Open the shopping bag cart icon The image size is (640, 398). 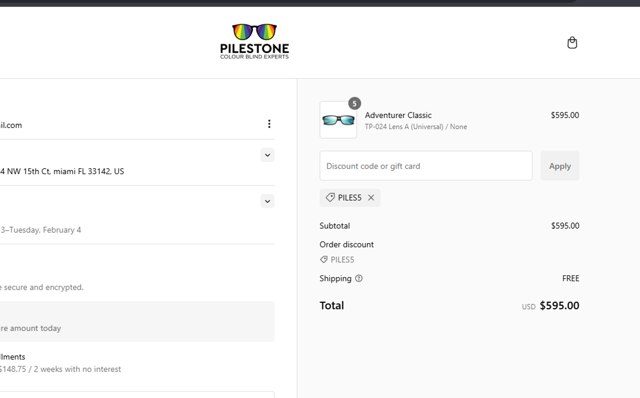click(x=572, y=42)
